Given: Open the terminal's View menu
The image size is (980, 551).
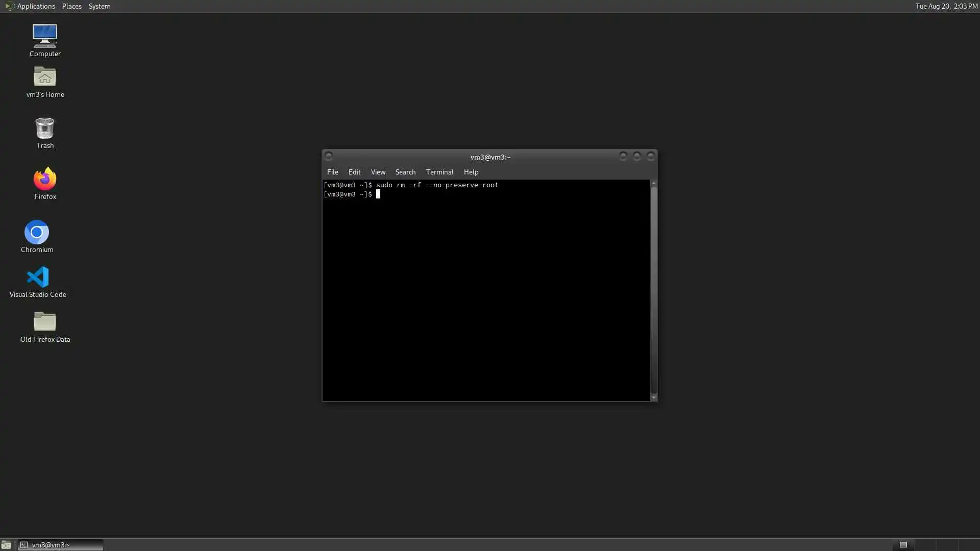Looking at the screenshot, I should pos(378,172).
